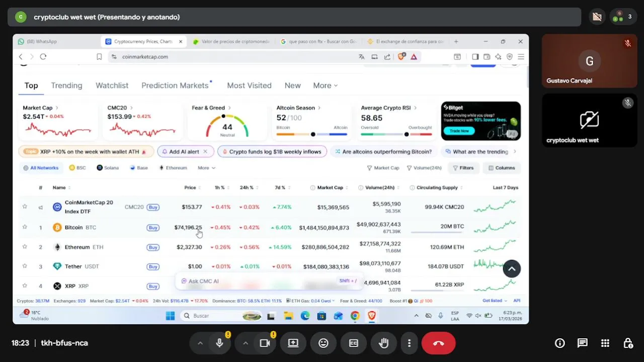Dismiss the Add AI alert chip
This screenshot has width=644, height=362.
click(x=205, y=151)
